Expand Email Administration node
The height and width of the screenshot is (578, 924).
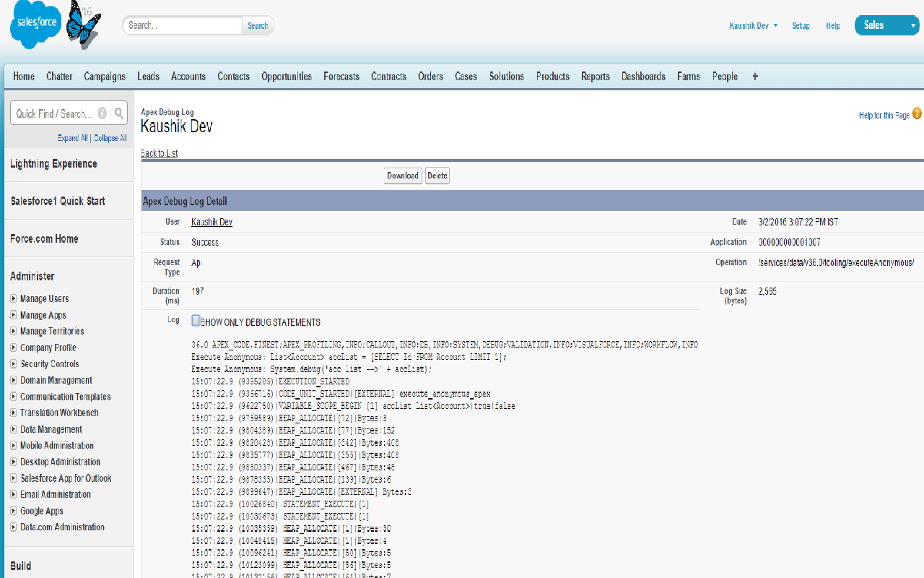(x=14, y=494)
